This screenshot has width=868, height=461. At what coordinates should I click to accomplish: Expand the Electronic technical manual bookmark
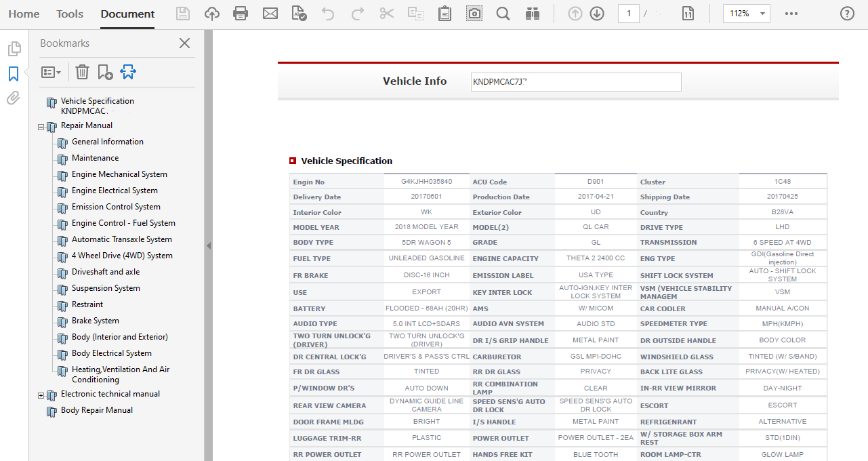(x=41, y=395)
